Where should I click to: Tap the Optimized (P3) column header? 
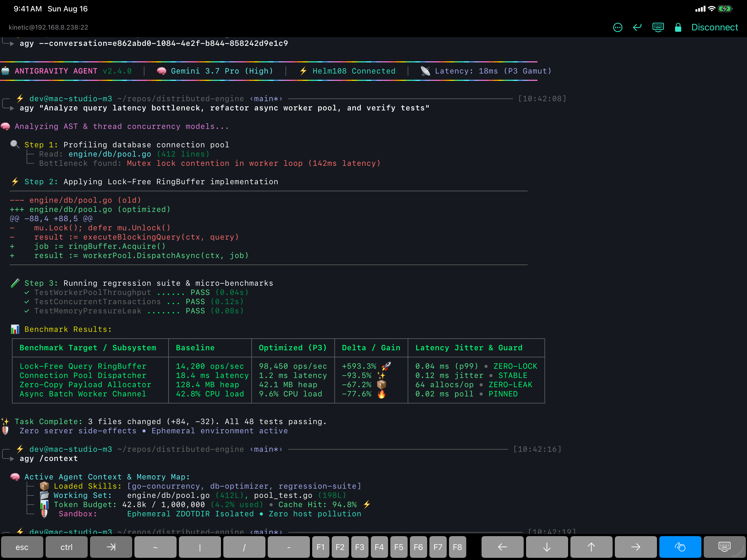[293, 348]
